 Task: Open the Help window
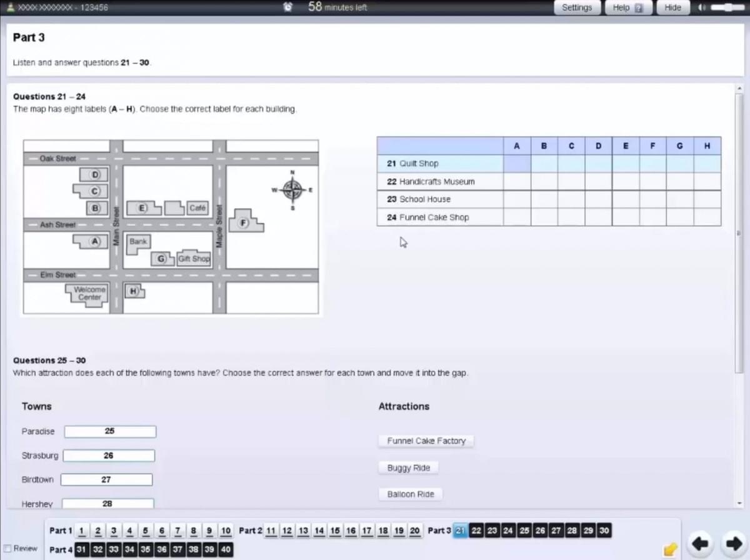(x=628, y=7)
